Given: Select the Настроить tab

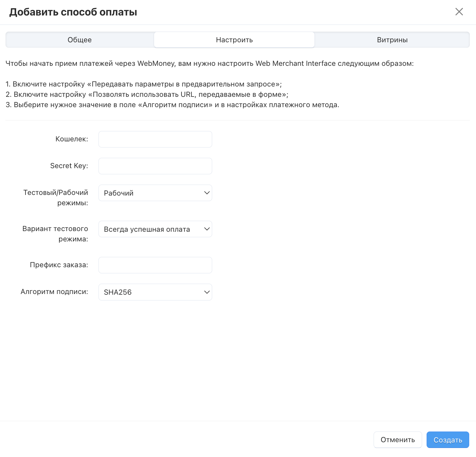Looking at the screenshot, I should click(234, 40).
